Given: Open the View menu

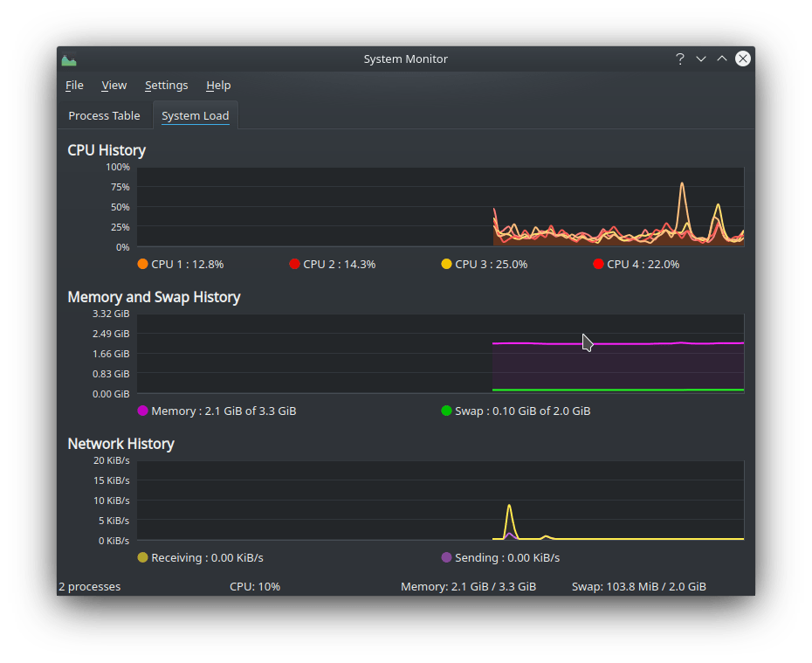Looking at the screenshot, I should tap(114, 86).
